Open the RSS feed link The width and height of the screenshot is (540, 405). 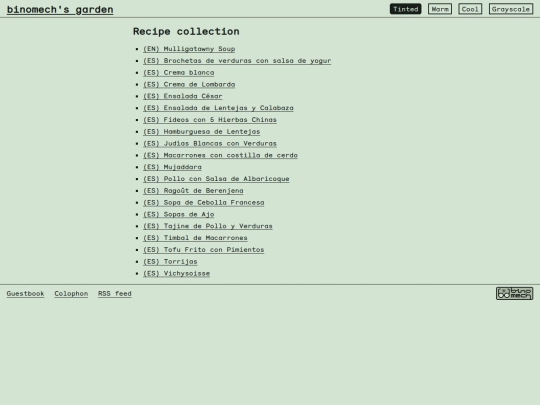[115, 293]
